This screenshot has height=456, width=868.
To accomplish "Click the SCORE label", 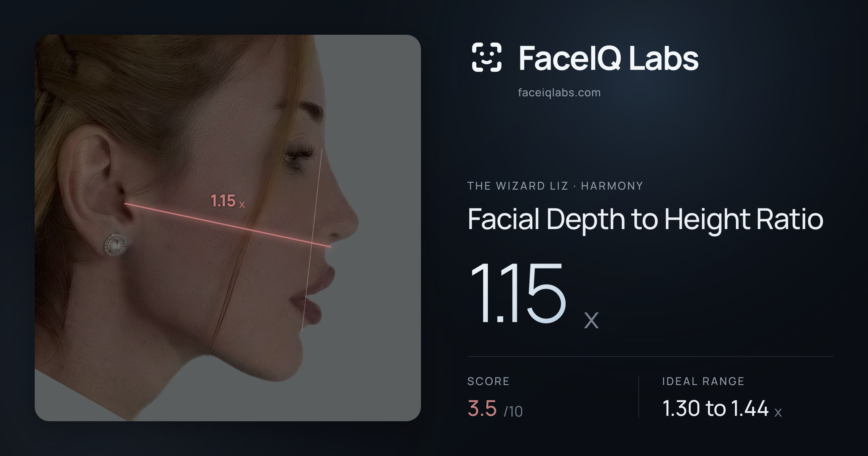I will click(x=488, y=381).
